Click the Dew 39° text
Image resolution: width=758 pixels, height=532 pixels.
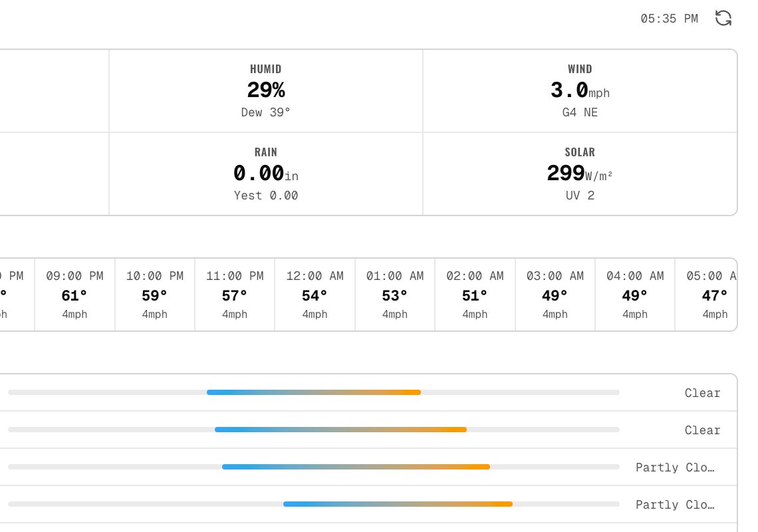(x=266, y=112)
